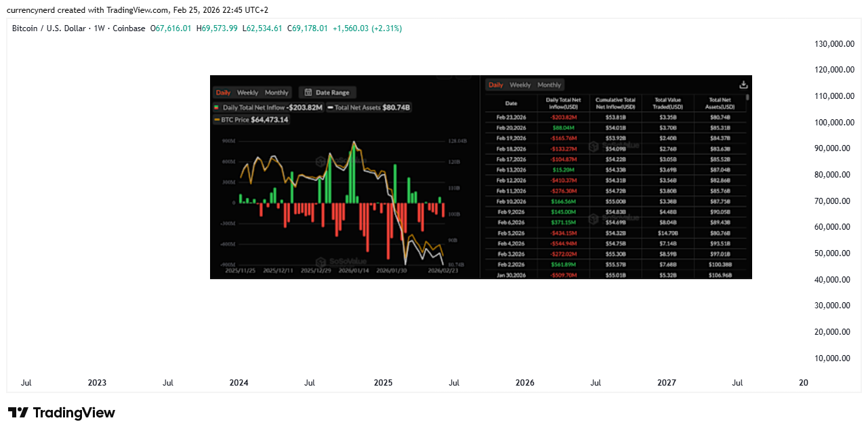This screenshot has width=868, height=433.
Task: Click the $100.38B total net assets cell
Action: 720,264
